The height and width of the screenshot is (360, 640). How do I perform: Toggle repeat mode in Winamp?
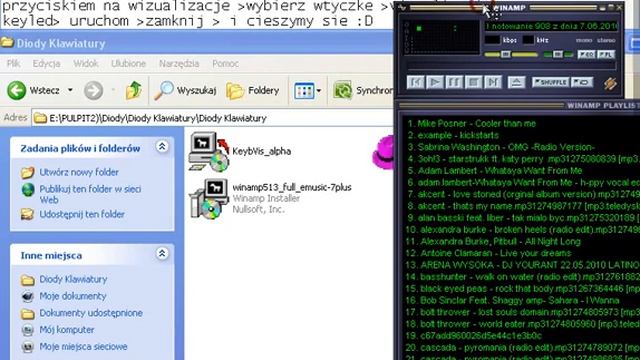pos(582,82)
